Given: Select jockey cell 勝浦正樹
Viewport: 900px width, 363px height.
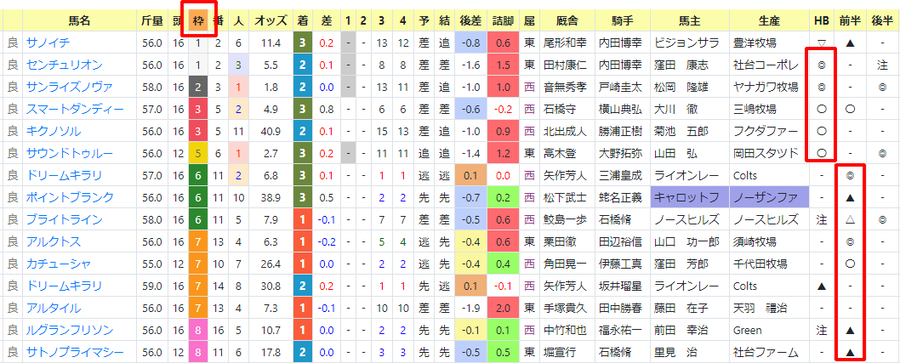Looking at the screenshot, I should (622, 132).
